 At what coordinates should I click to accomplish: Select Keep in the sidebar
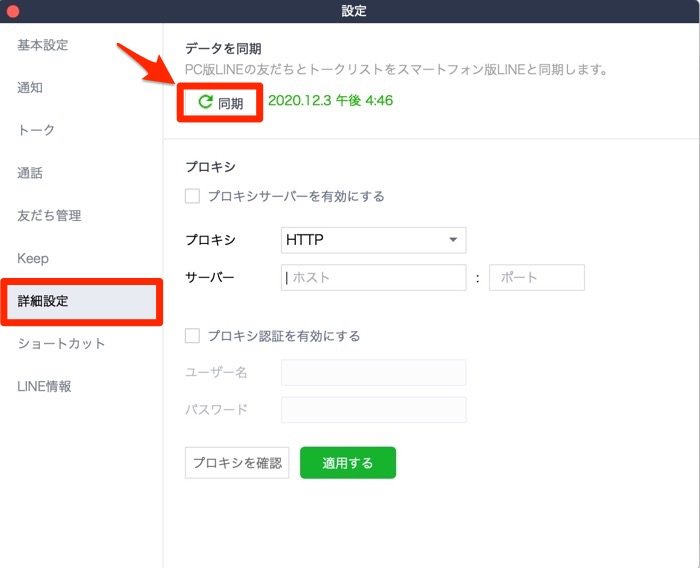click(x=33, y=258)
